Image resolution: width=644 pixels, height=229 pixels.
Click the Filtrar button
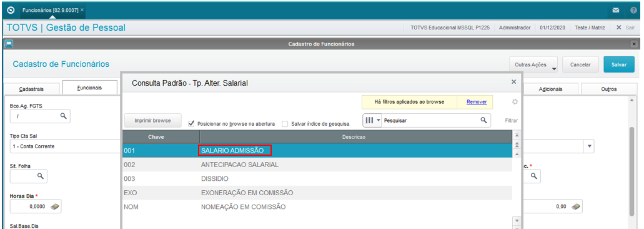512,121
